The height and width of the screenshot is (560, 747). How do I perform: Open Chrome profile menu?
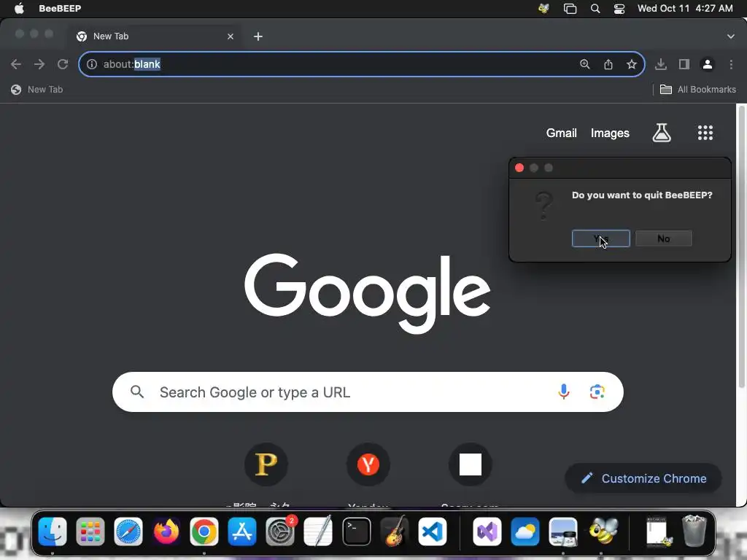click(708, 64)
